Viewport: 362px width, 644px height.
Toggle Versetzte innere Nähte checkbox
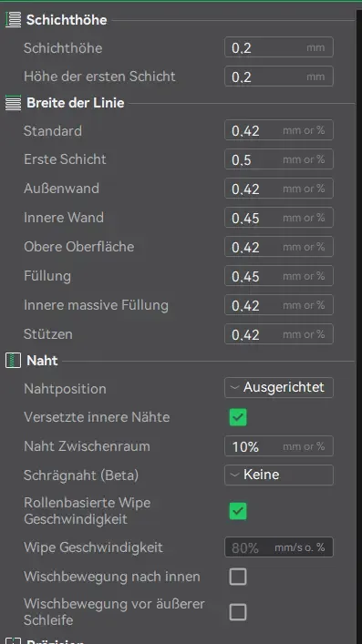[238, 417]
